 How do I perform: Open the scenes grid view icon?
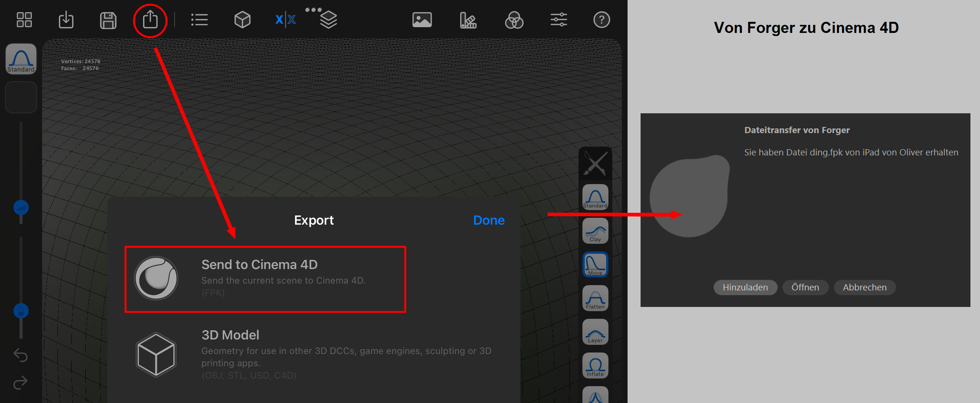pos(24,20)
